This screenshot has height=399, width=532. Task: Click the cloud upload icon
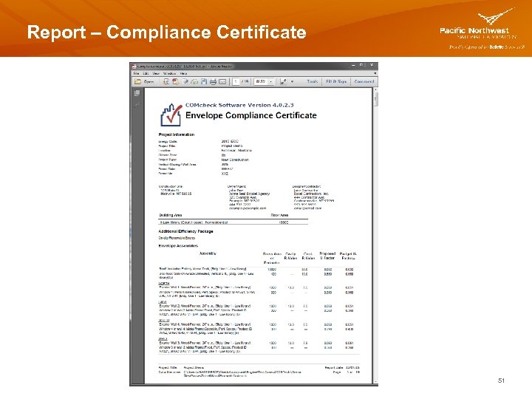point(194,82)
